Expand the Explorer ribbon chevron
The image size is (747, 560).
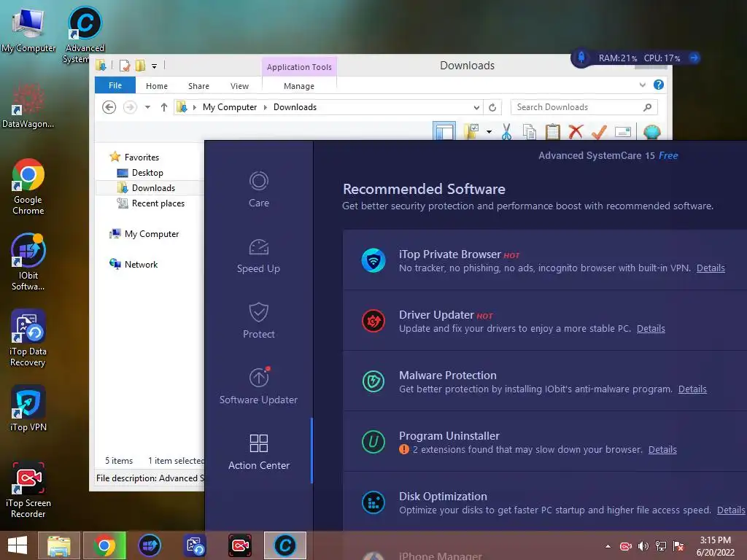tap(642, 85)
